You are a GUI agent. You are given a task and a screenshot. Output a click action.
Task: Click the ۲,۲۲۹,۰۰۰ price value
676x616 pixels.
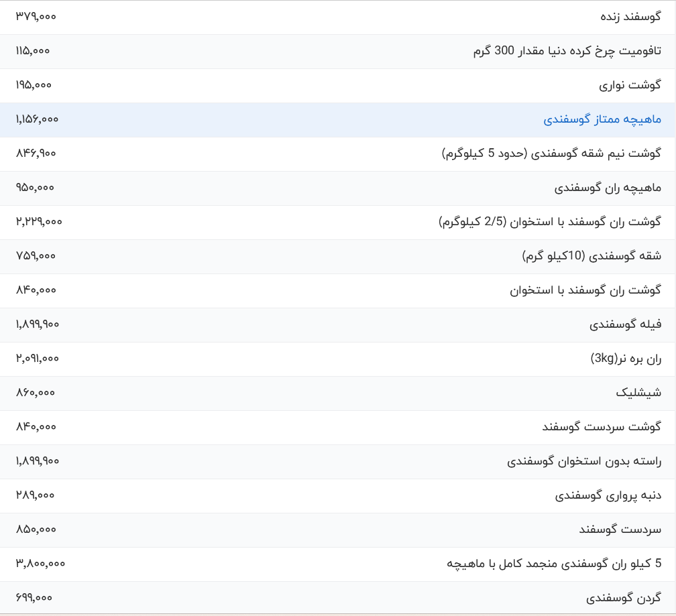(x=39, y=222)
